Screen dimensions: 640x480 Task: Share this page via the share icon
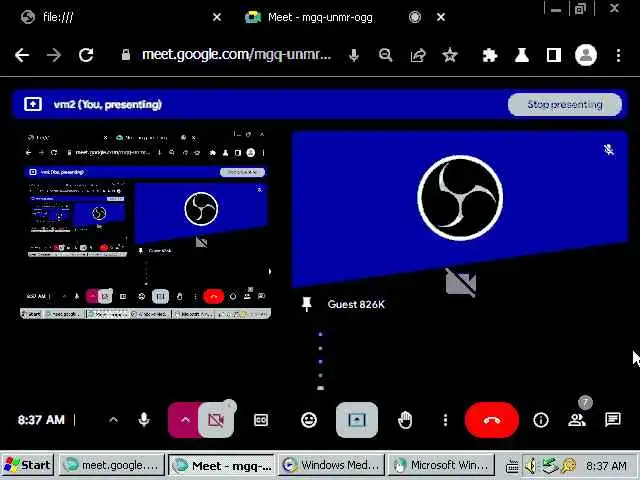point(418,55)
